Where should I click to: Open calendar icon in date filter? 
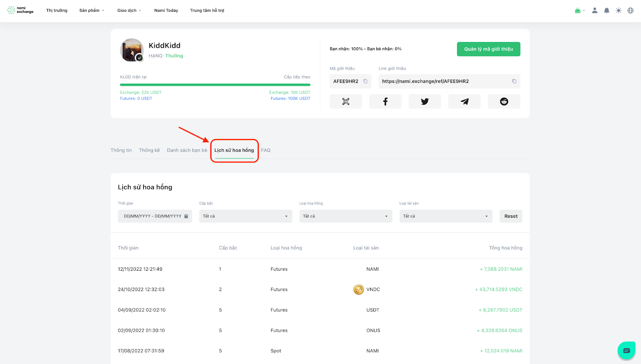click(186, 216)
